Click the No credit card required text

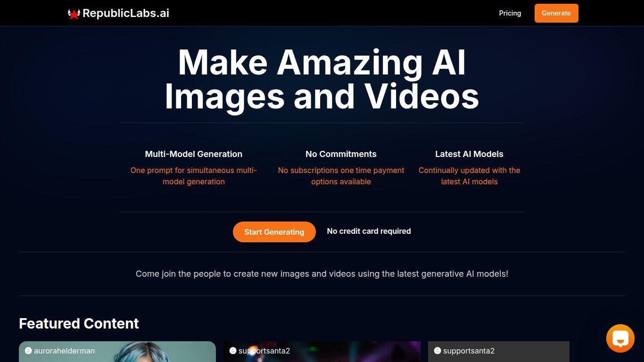click(369, 231)
